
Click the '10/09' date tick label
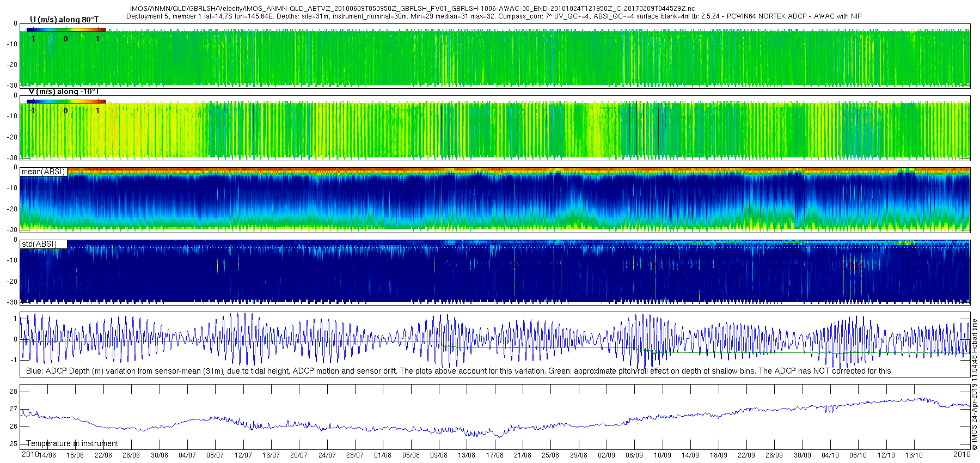[663, 455]
